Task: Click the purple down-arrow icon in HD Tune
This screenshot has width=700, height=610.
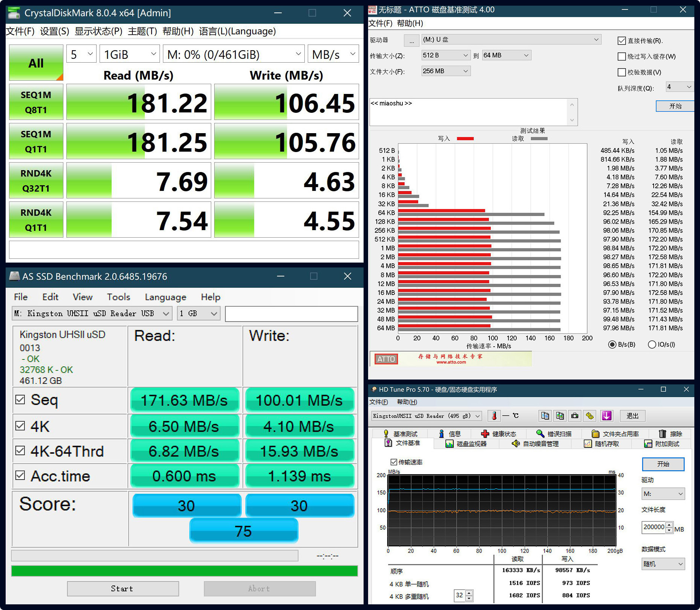Action: pyautogui.click(x=606, y=416)
